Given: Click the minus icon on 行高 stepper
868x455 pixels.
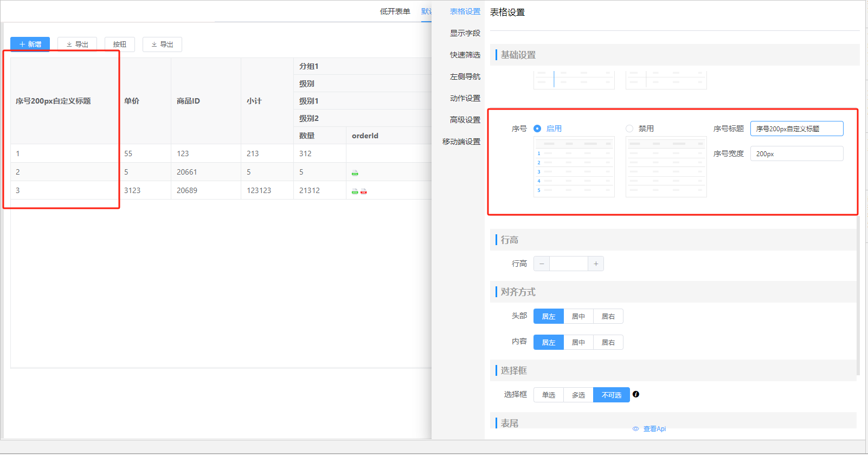Looking at the screenshot, I should (542, 264).
